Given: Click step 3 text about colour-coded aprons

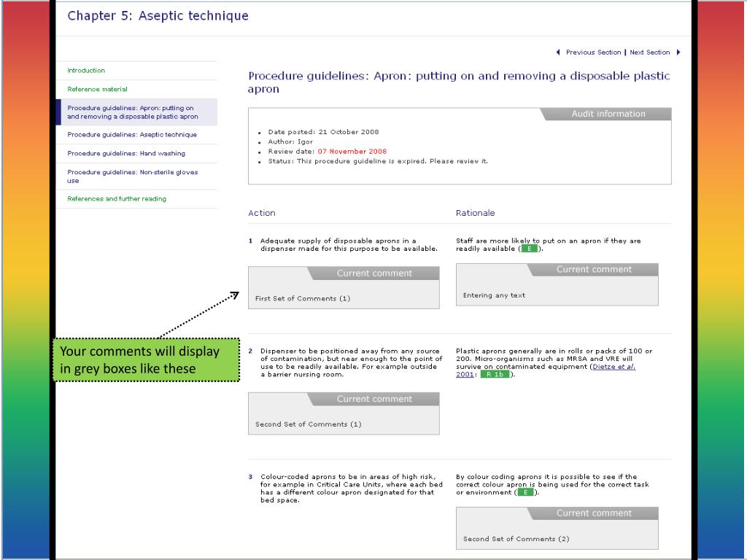Looking at the screenshot, I should click(351, 489).
